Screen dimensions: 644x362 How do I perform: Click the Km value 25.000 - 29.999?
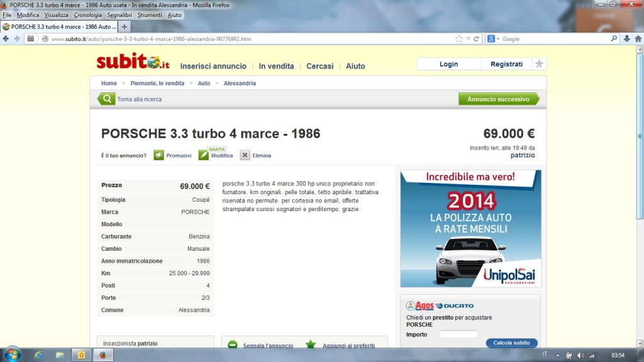[x=189, y=273]
